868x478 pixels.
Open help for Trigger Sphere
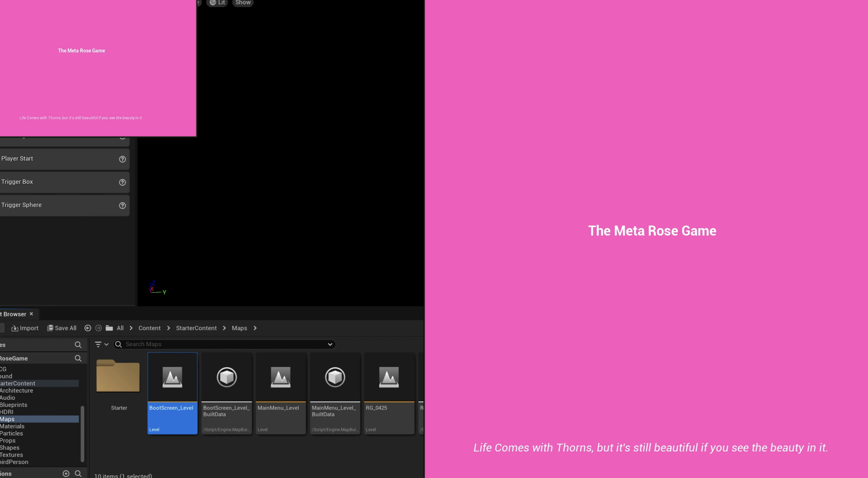122,205
